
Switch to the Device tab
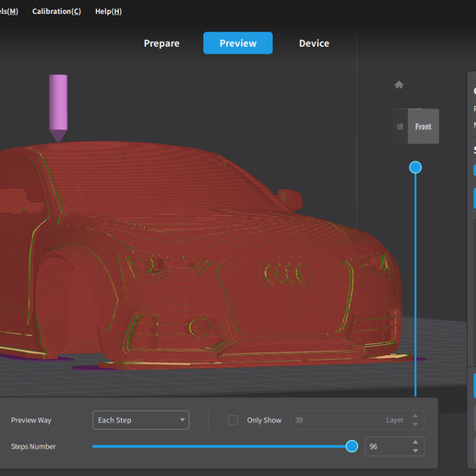[x=314, y=43]
